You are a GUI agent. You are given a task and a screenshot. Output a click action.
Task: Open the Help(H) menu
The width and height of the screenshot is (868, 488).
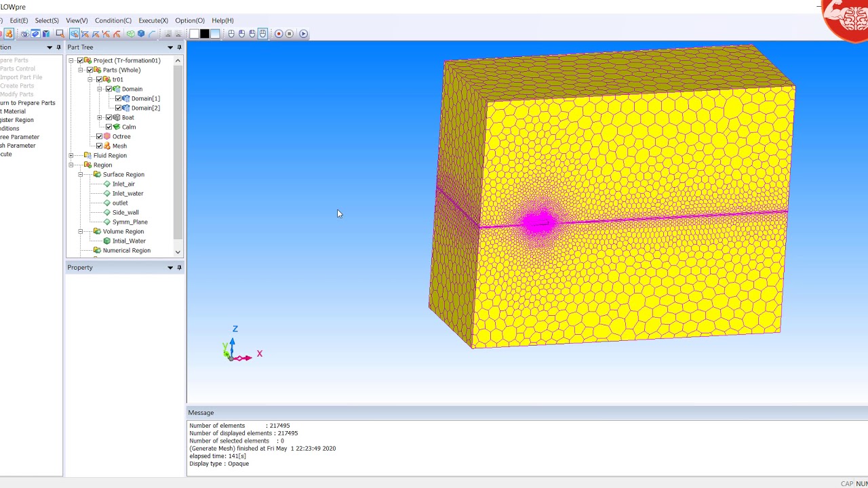tap(222, 20)
